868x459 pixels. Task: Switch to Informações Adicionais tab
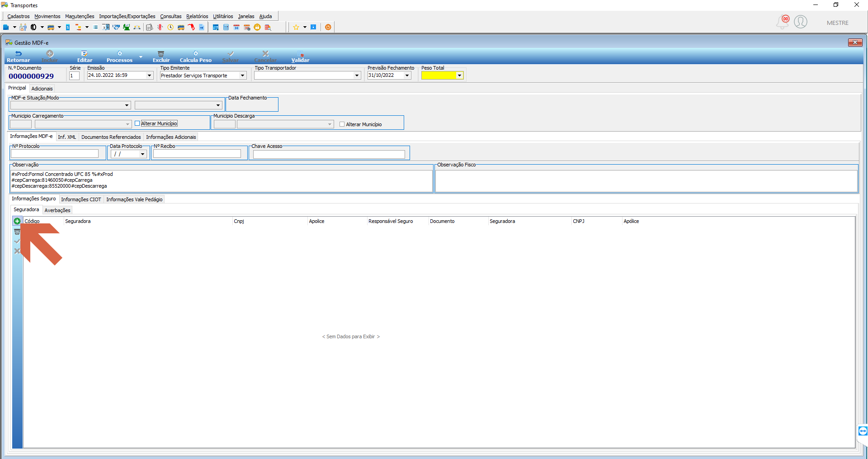pyautogui.click(x=171, y=137)
